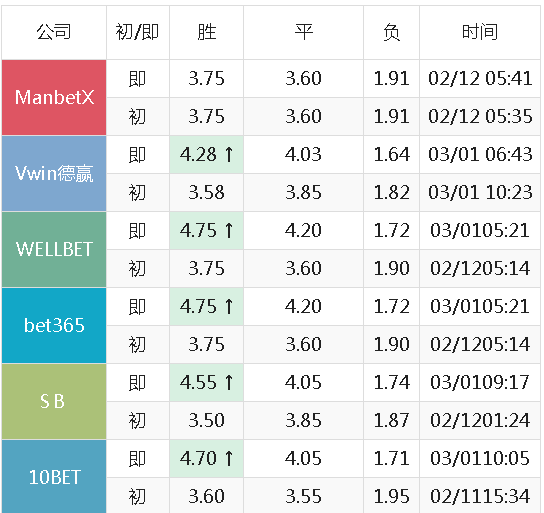The image size is (544, 513).
Task: Click S B initial win odds 3.50
Action: (206, 420)
